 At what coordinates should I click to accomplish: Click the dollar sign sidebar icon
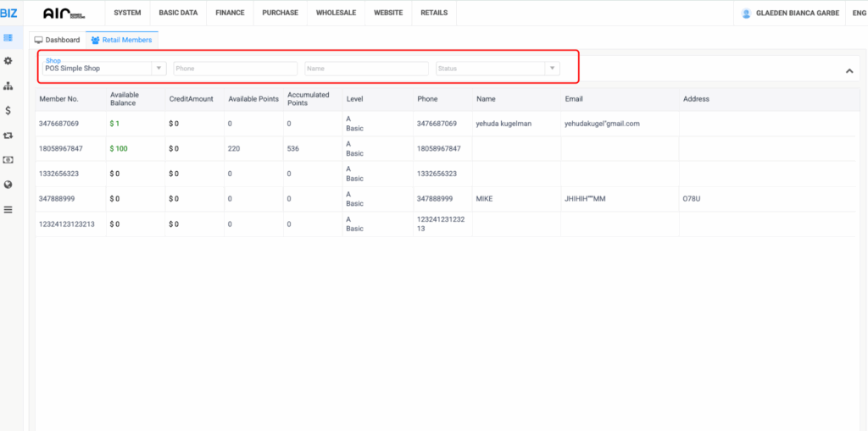(x=8, y=110)
